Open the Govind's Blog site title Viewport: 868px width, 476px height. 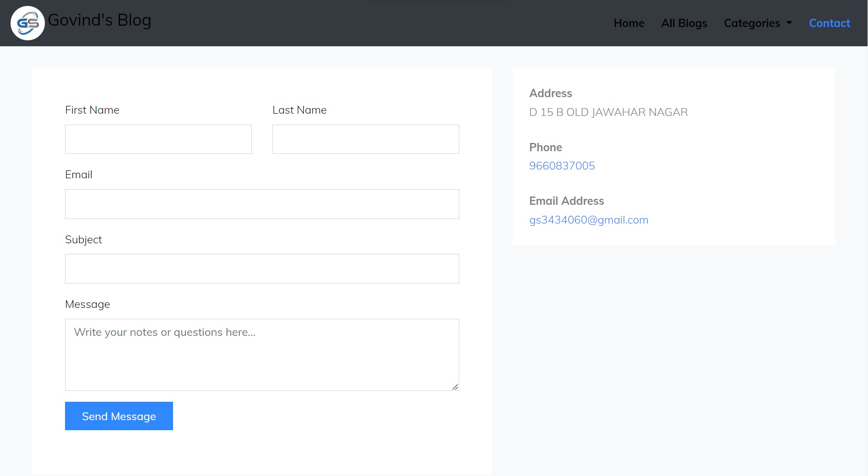[99, 20]
